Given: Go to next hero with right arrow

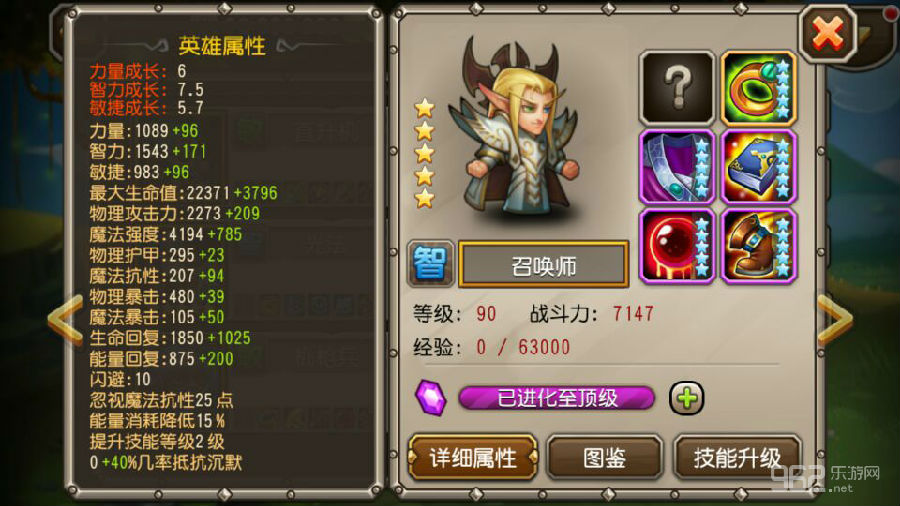Looking at the screenshot, I should point(835,320).
